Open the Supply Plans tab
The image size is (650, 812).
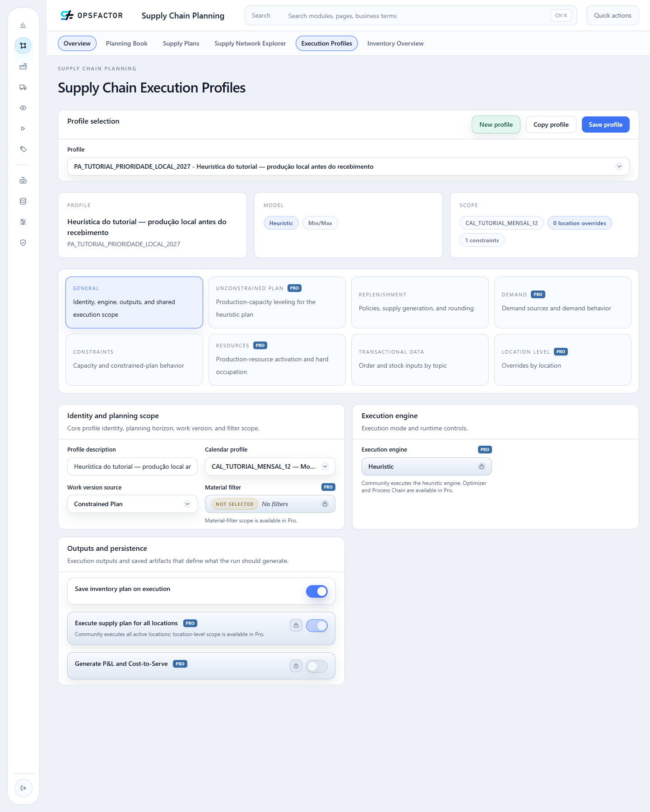181,43
